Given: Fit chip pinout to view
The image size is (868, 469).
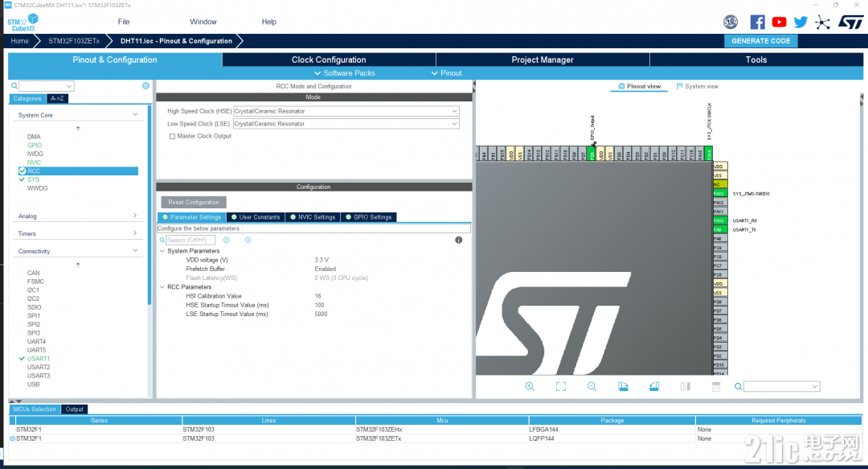Looking at the screenshot, I should [x=561, y=386].
